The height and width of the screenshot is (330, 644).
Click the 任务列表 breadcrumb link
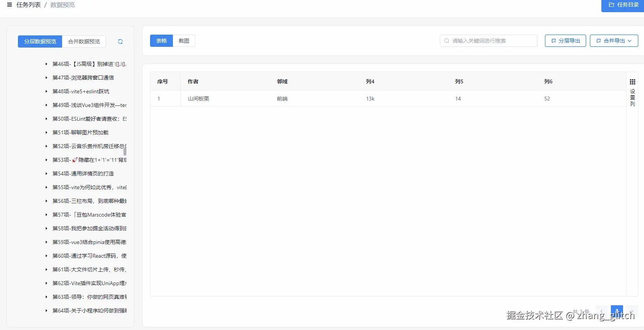pyautogui.click(x=29, y=5)
